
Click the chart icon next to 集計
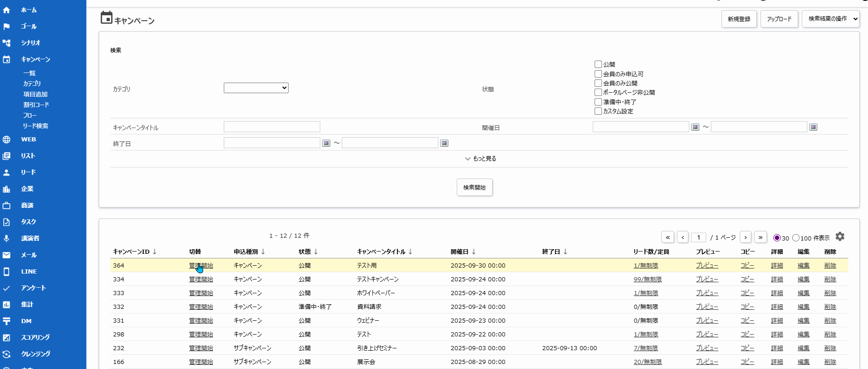[6, 305]
